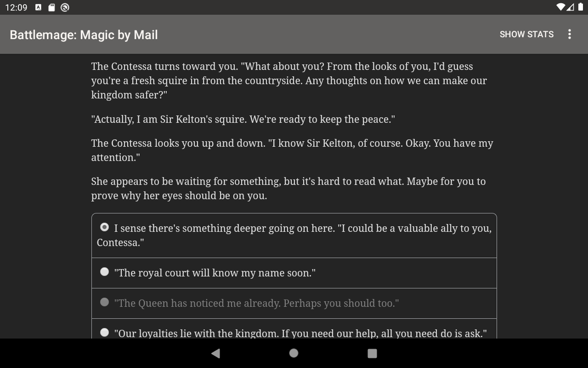Tap the keyboard 'A' status bar icon
This screenshot has width=588, height=368.
(x=39, y=7)
